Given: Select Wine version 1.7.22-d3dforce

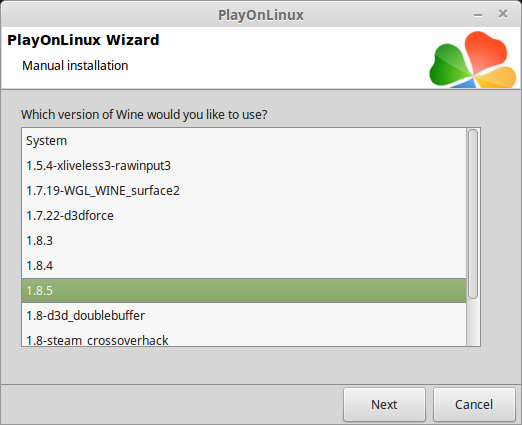Looking at the screenshot, I should pyautogui.click(x=244, y=216).
